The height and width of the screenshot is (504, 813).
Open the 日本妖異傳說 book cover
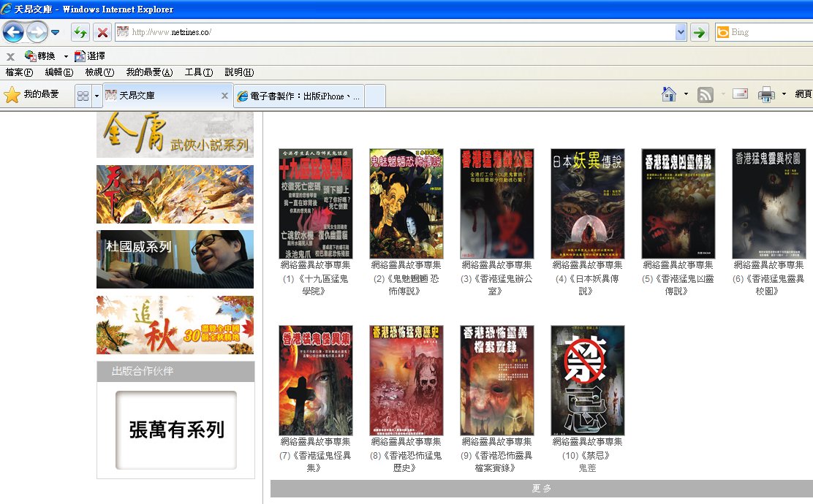coord(588,204)
